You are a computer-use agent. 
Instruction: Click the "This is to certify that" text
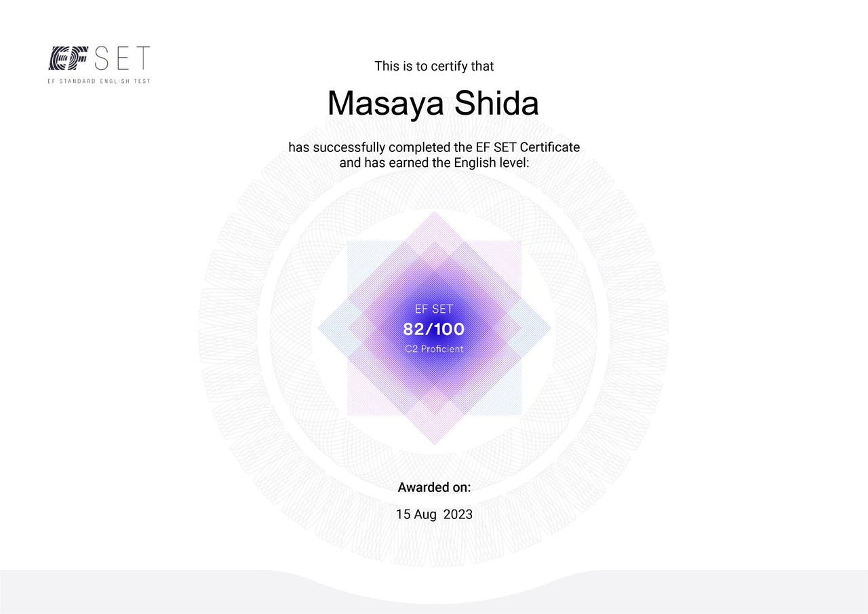(434, 66)
